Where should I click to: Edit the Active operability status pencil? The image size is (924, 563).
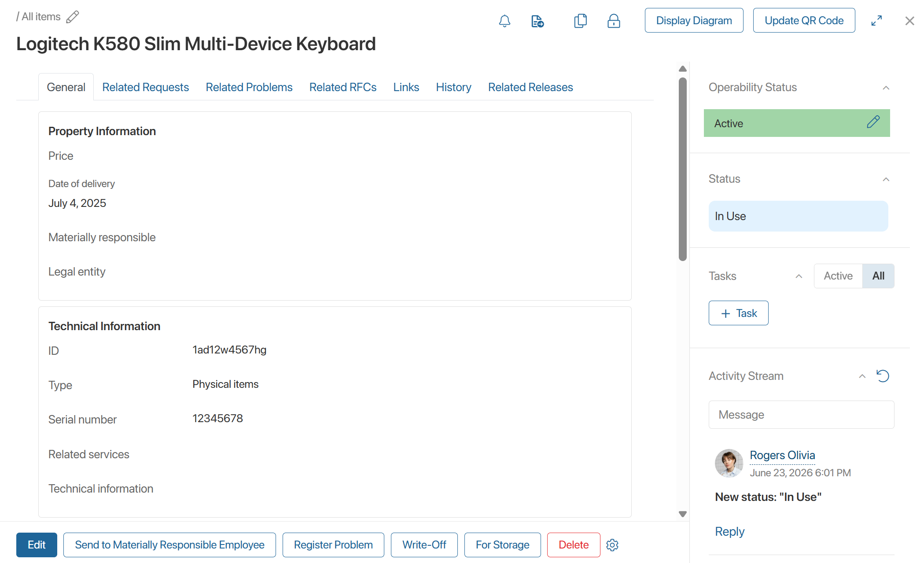[873, 122]
